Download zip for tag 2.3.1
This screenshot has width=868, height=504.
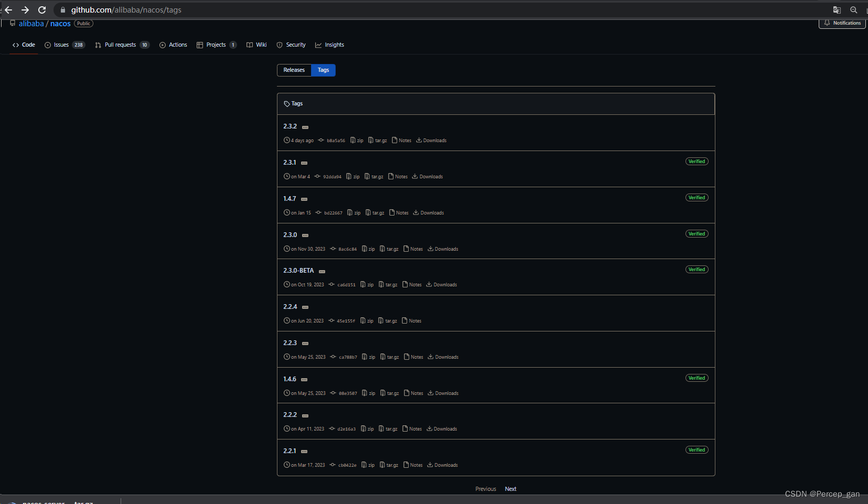pyautogui.click(x=353, y=177)
